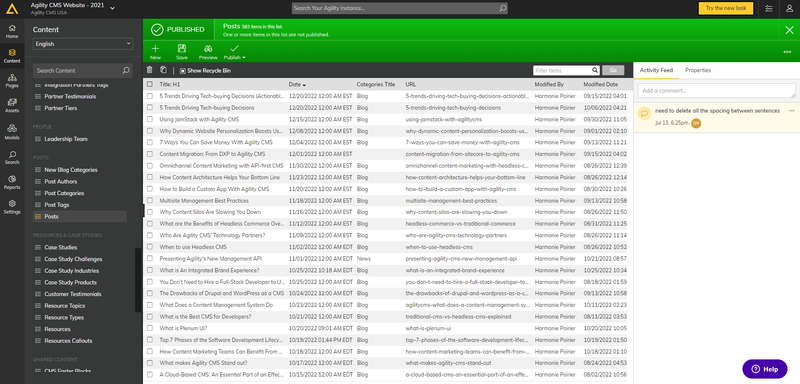Open Post Categories in content tree
800x384 pixels.
coord(64,193)
